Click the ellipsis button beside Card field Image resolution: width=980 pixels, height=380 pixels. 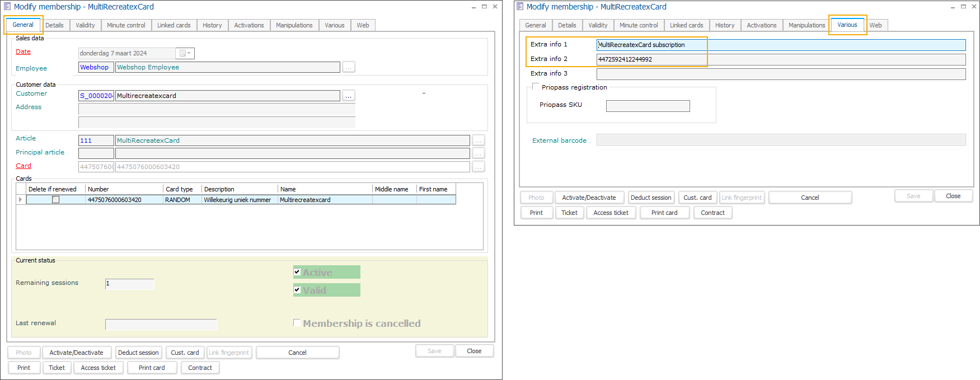478,167
